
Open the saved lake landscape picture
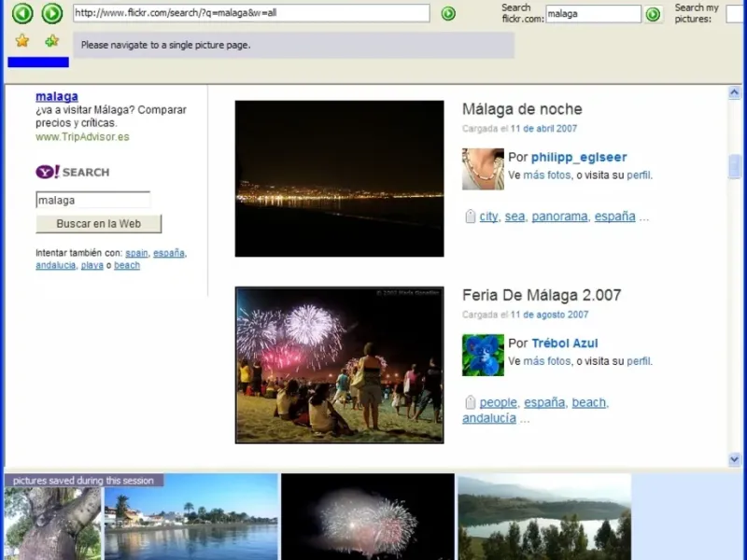[544, 517]
